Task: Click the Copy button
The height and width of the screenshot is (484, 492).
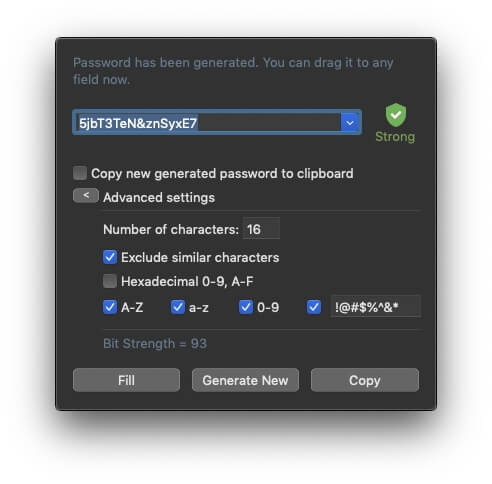Action: pos(365,380)
